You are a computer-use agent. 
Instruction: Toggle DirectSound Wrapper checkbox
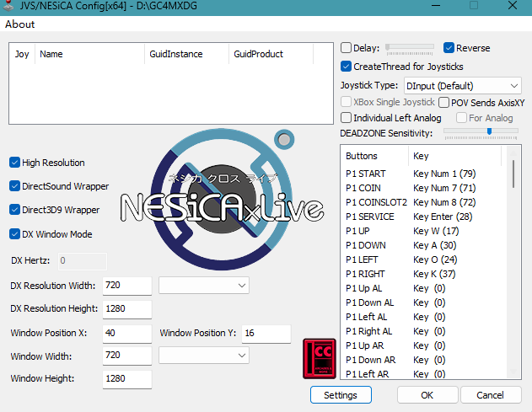14,186
